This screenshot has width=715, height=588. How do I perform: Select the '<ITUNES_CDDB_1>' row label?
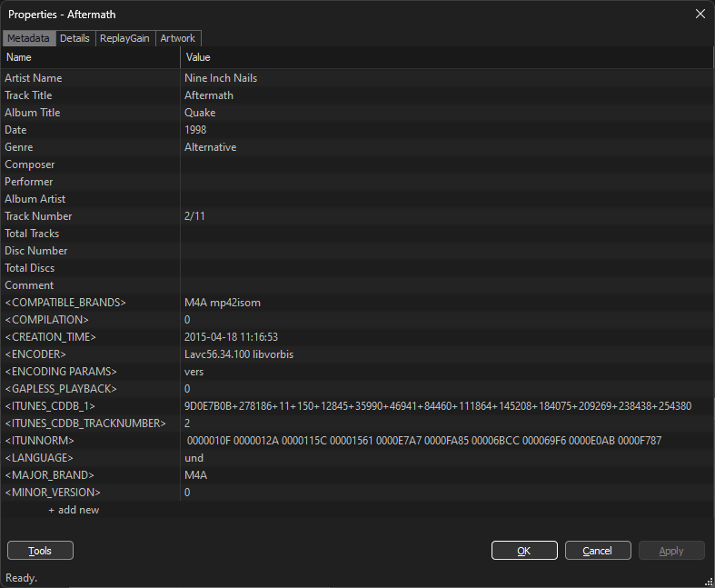pyautogui.click(x=50, y=406)
